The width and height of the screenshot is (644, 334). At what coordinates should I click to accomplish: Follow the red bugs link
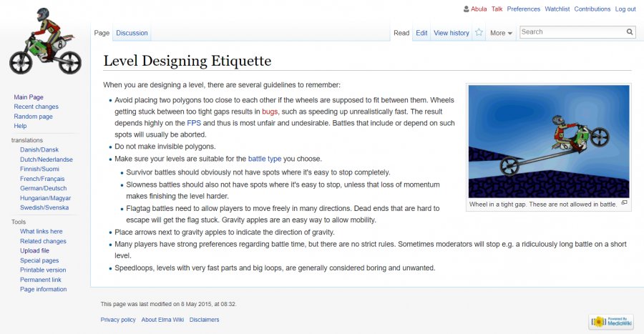coord(270,112)
